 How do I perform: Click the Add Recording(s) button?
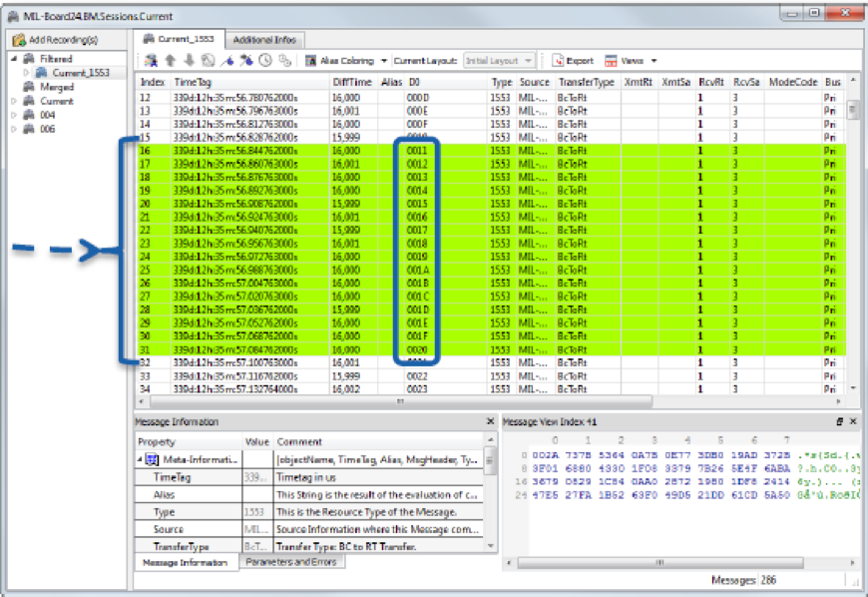tap(56, 40)
